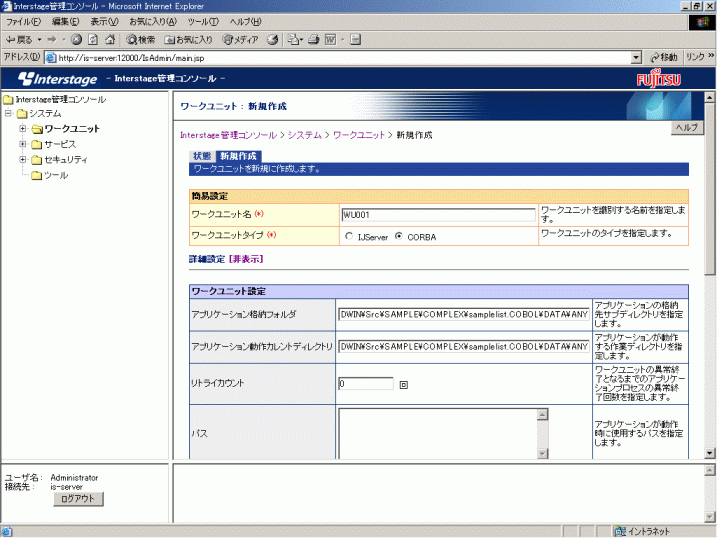Click the main pane vertical scrollbar thumb

(709, 188)
